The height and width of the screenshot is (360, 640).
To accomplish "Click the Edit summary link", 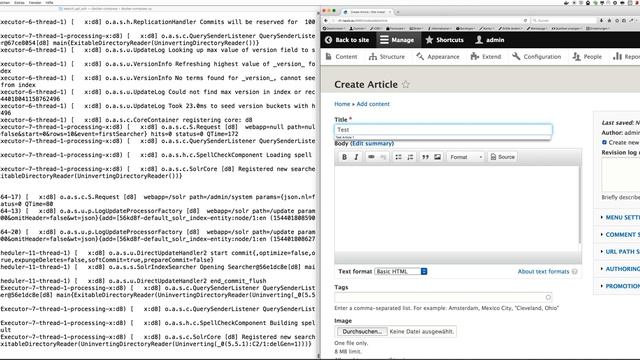I will pos(372,144).
